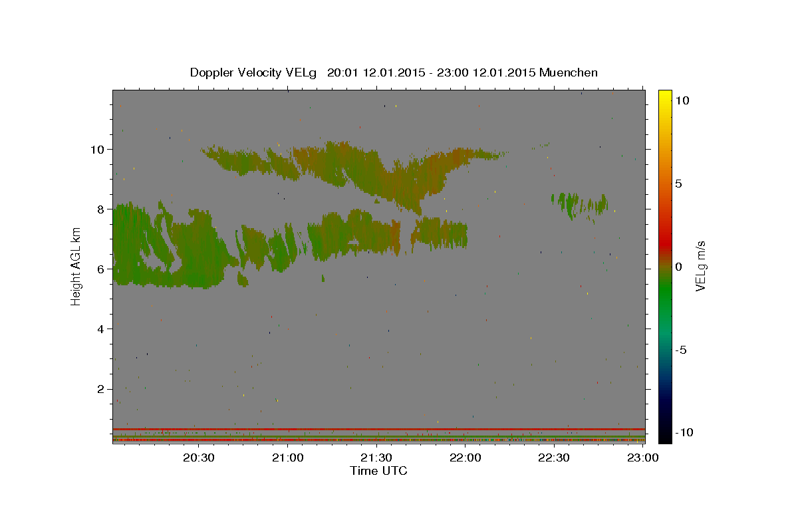This screenshot has width=798, height=532.
Task: Click the height tick label 2
Action: (102, 388)
